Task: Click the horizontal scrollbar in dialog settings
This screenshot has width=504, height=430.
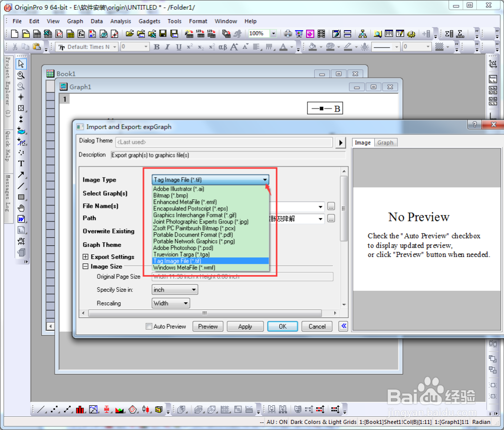Action: [205, 313]
